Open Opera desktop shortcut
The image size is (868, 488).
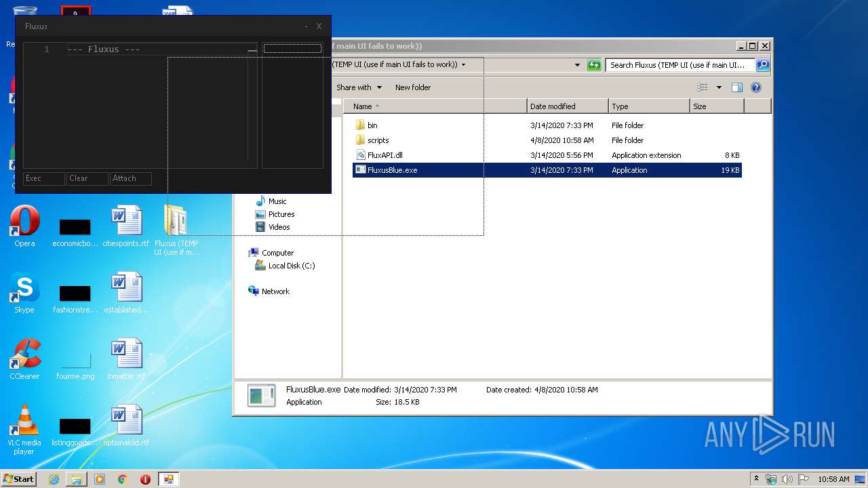pos(24,226)
